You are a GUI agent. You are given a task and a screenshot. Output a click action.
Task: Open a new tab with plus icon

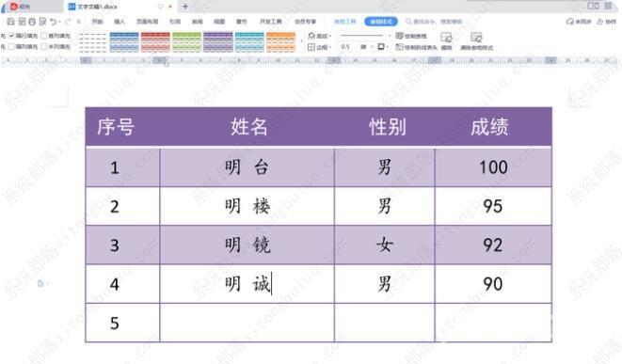pyautogui.click(x=185, y=7)
